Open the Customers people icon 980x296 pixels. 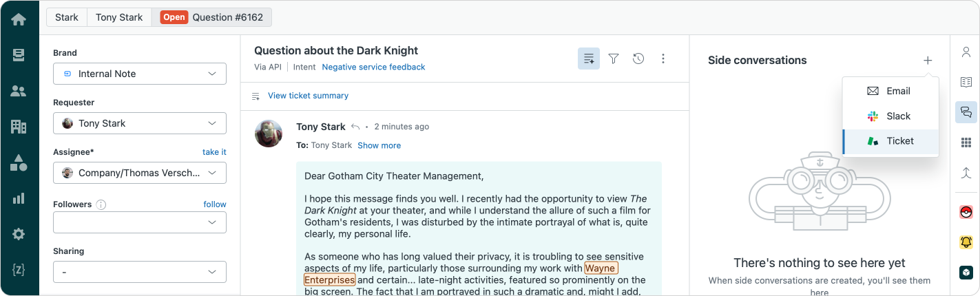19,91
